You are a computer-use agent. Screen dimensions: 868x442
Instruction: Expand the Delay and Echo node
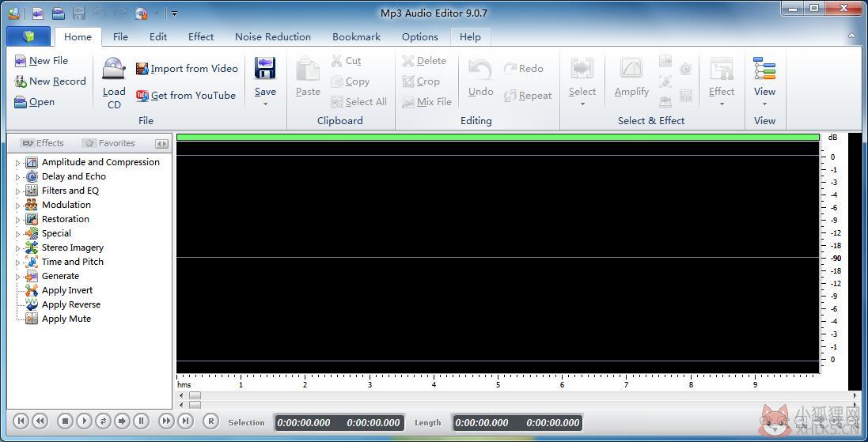(17, 178)
